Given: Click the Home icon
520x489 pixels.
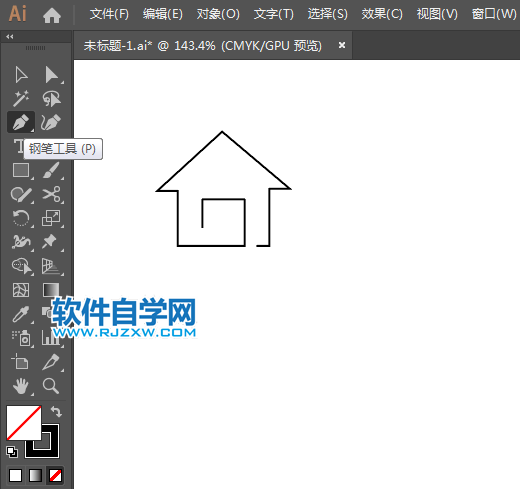Looking at the screenshot, I should pyautogui.click(x=52, y=15).
